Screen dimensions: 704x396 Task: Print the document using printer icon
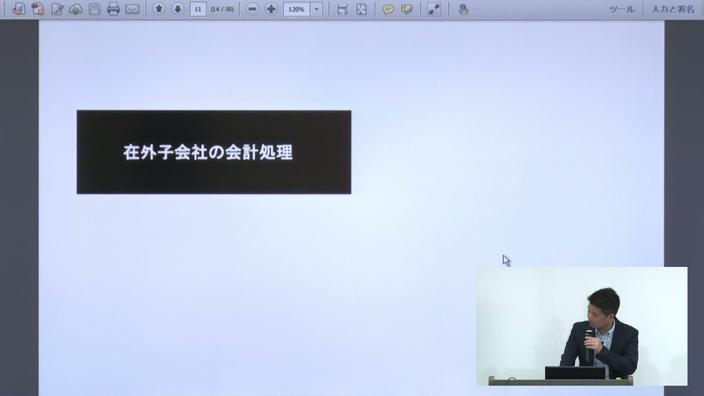[x=113, y=9]
